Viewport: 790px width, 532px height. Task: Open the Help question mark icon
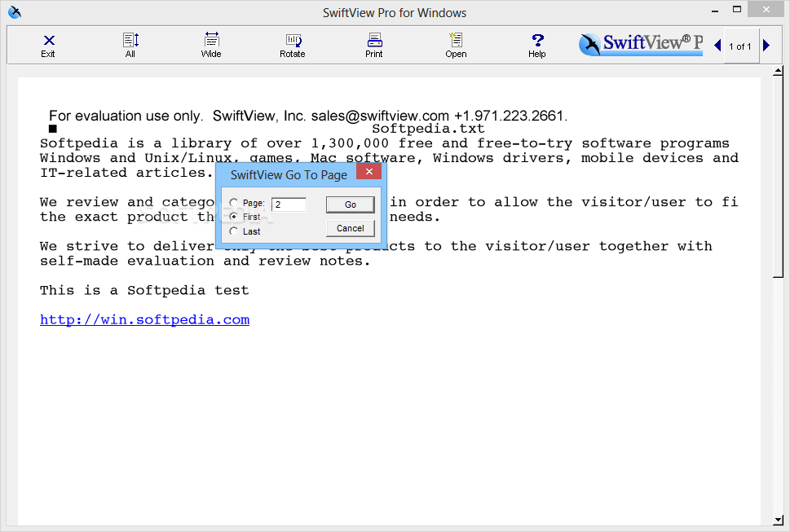[537, 46]
